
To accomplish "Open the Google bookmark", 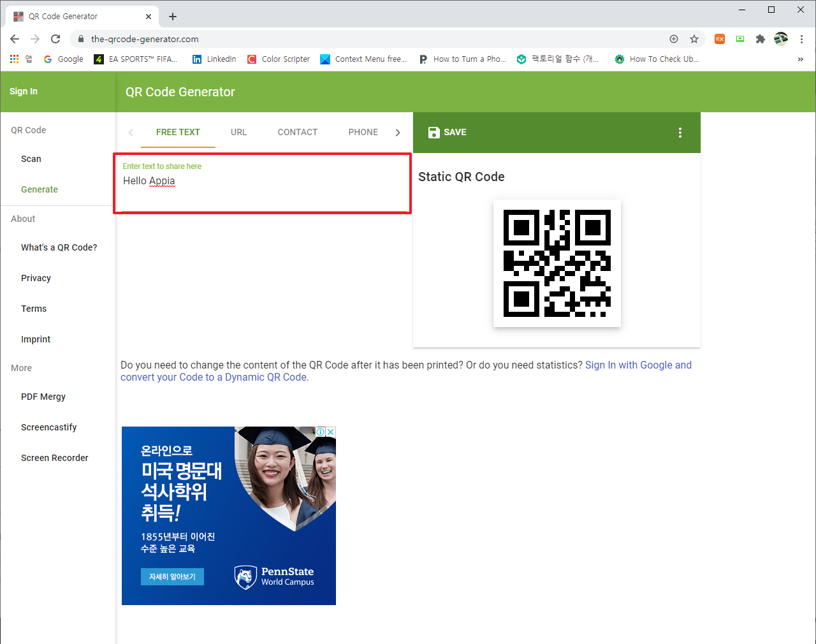I will click(64, 59).
